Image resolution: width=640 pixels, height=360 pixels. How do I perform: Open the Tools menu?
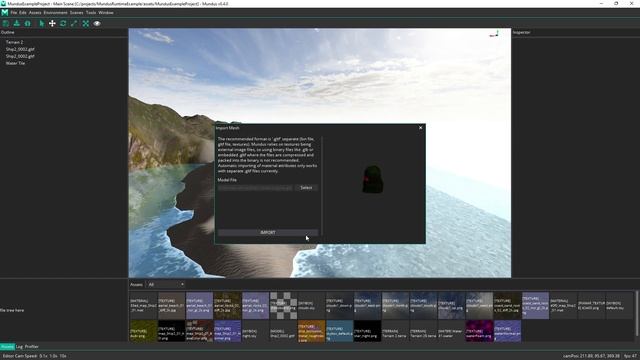click(x=91, y=13)
